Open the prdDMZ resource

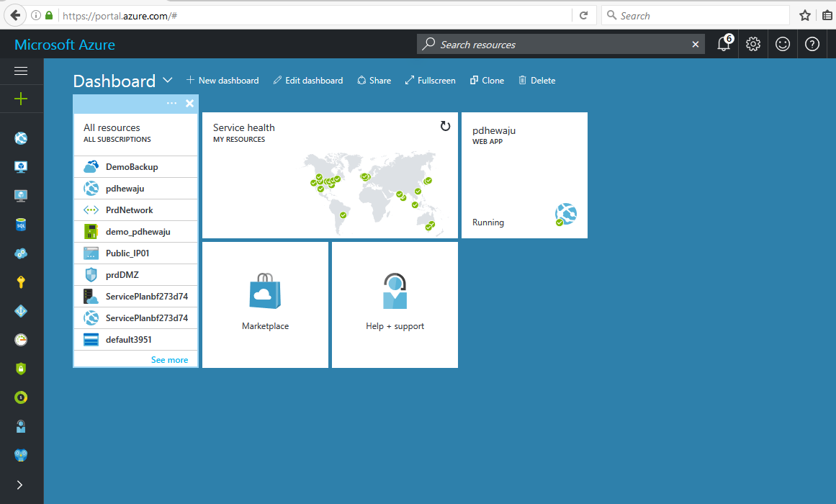coord(135,274)
